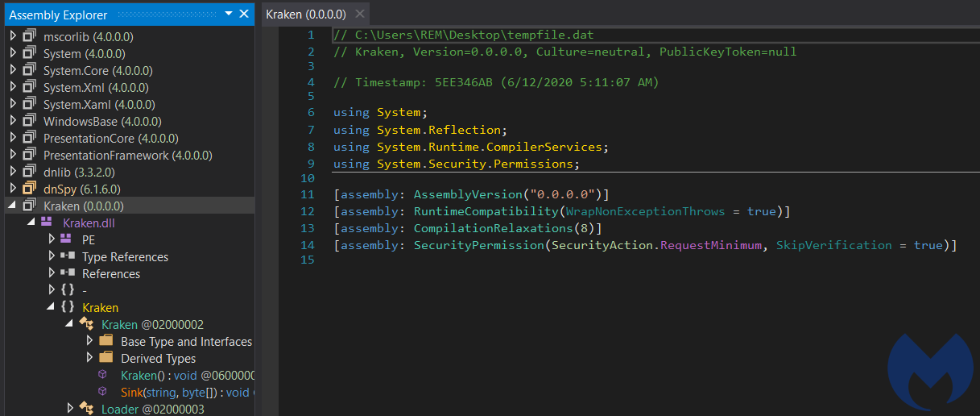Select dnlib (3.3.2.0) in the tree
980x416 pixels.
[x=77, y=172]
